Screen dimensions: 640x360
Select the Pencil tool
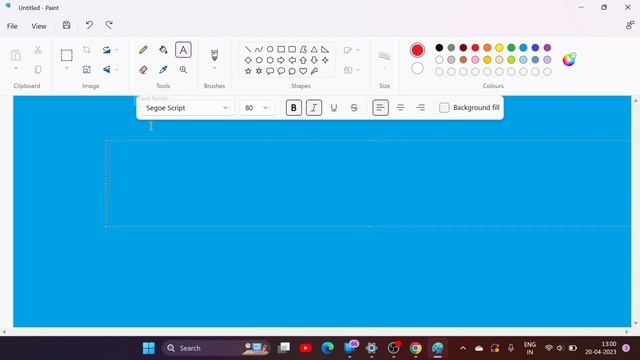pyautogui.click(x=143, y=50)
